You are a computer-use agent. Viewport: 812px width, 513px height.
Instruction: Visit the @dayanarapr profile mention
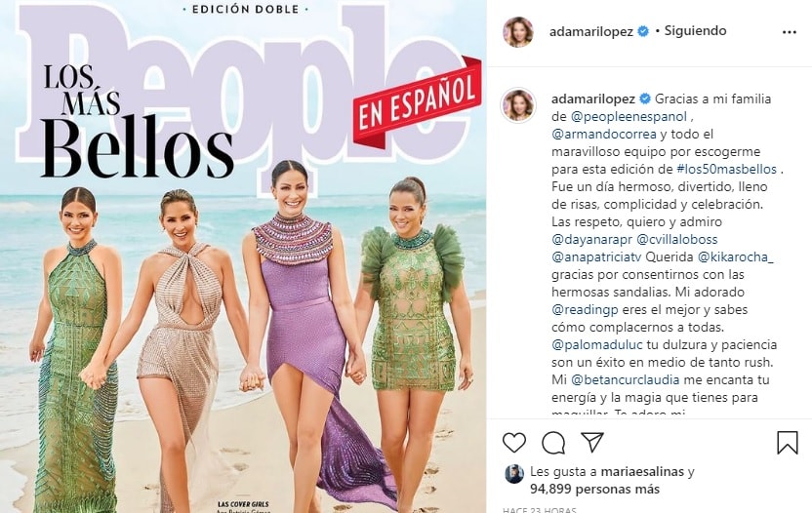pyautogui.click(x=591, y=240)
